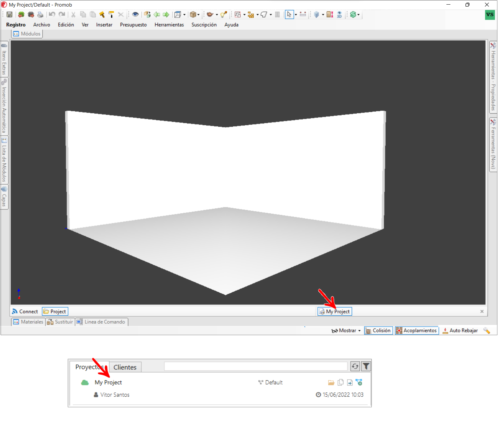The width and height of the screenshot is (504, 426).
Task: Select the paint roller tool icon
Action: (x=111, y=14)
